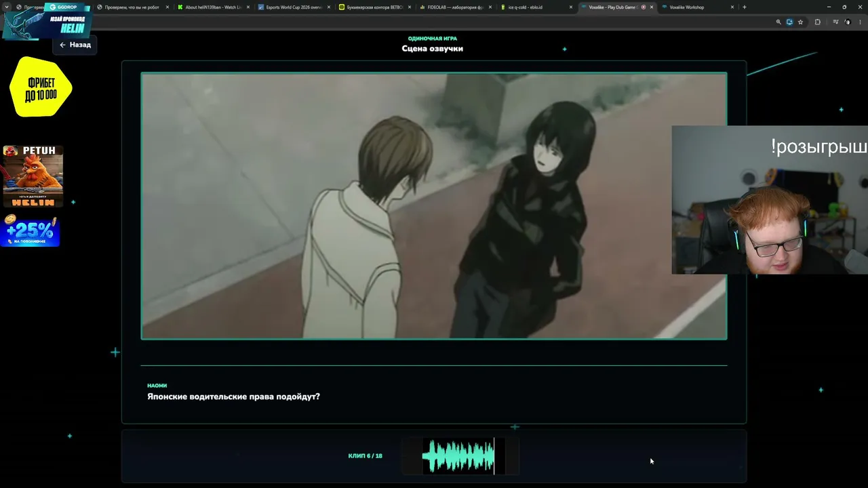This screenshot has width=868, height=488.
Task: Switch to the 'ice q-cold - eblo.id' tab
Action: tap(536, 7)
